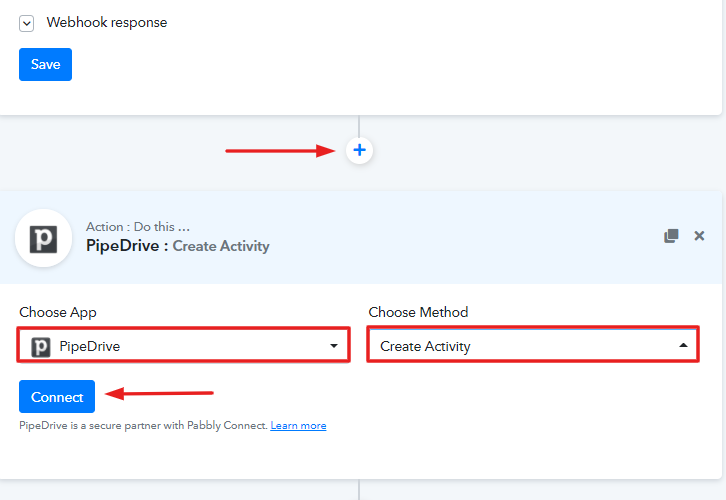Click the 'Action : Do this ...' text
726x500 pixels.
pos(138,227)
